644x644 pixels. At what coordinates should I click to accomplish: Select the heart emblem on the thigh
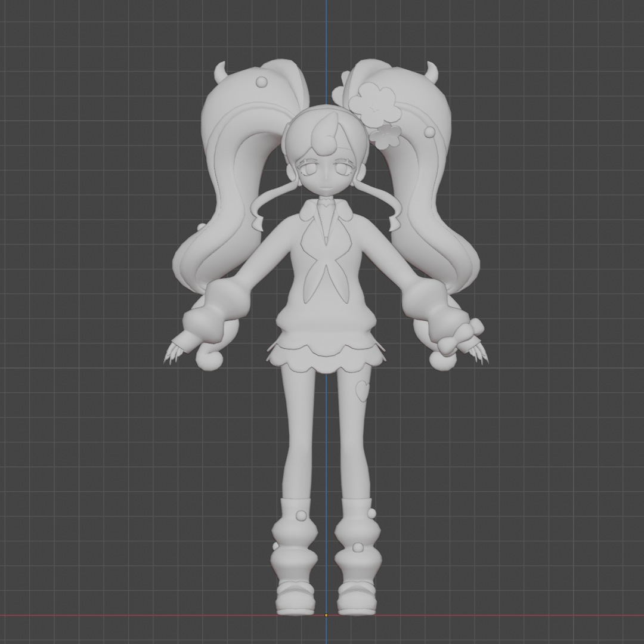point(361,391)
